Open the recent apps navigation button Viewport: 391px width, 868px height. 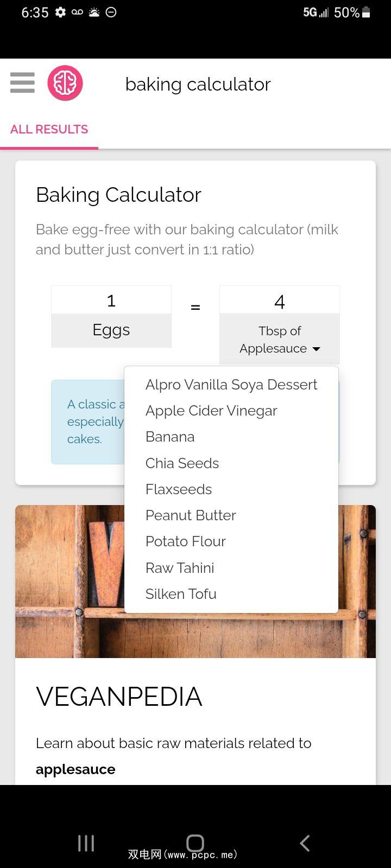point(86,843)
